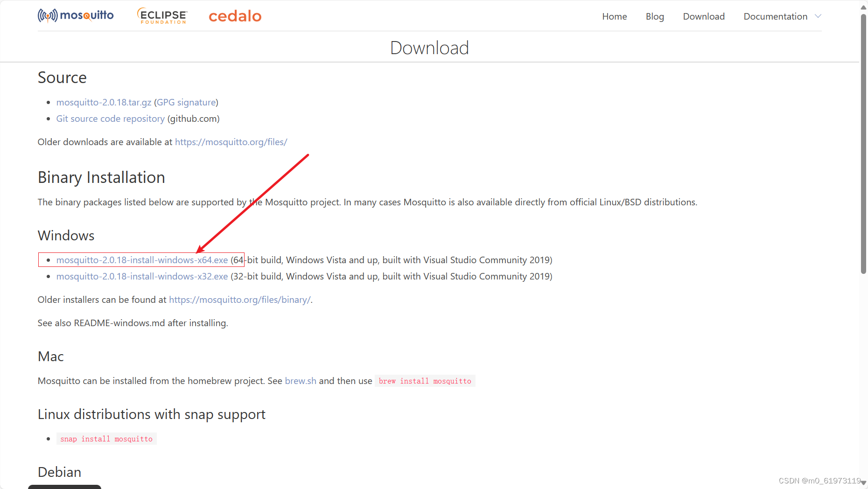Screen dimensions: 868x489
Task: Open the Cedalo logo link
Action: coord(235,16)
